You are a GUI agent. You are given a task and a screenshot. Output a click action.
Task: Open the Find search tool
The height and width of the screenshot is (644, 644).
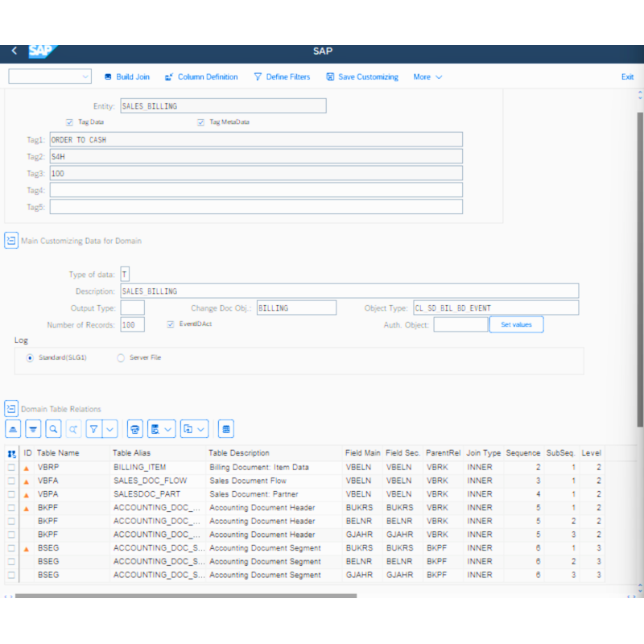coord(54,428)
